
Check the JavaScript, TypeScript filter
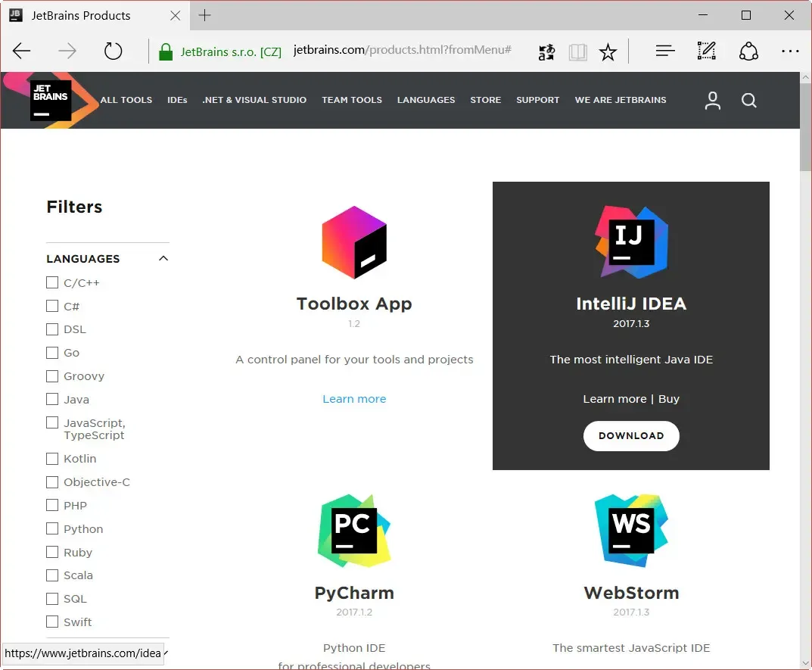51,422
